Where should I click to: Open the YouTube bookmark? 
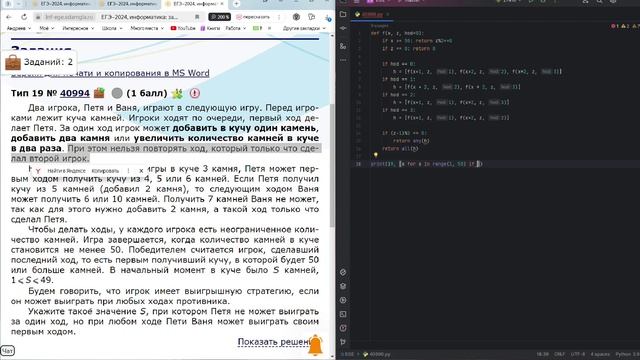[183, 28]
